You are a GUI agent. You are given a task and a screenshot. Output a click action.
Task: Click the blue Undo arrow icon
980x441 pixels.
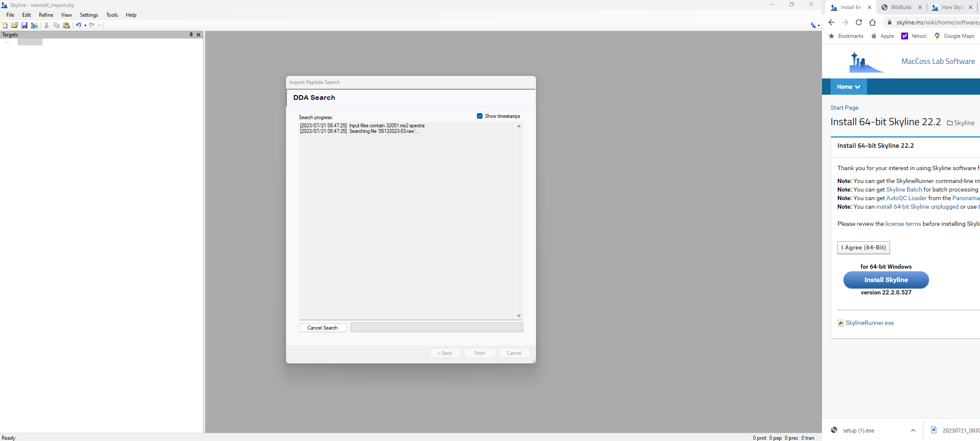pyautogui.click(x=78, y=25)
